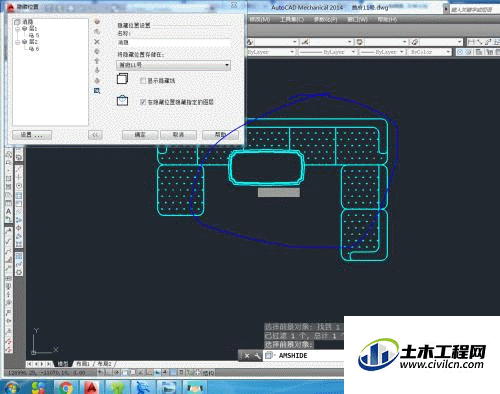The image size is (500, 394).
Task: Click the select objects icon in dialog toolbar
Action: 97,91
